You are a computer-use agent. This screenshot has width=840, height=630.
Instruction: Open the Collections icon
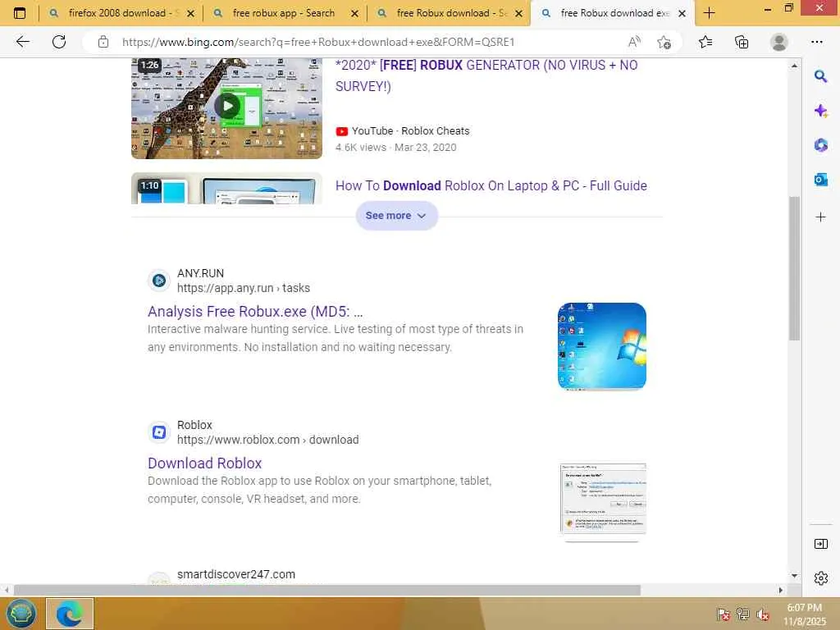(742, 42)
